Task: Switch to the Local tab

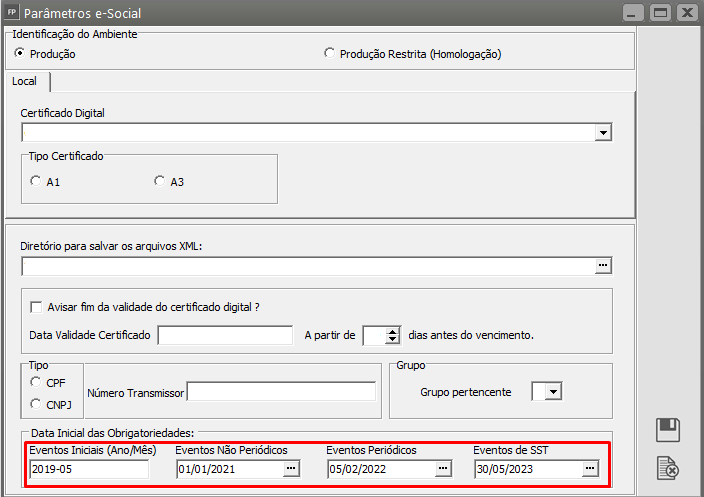Action: (25, 81)
